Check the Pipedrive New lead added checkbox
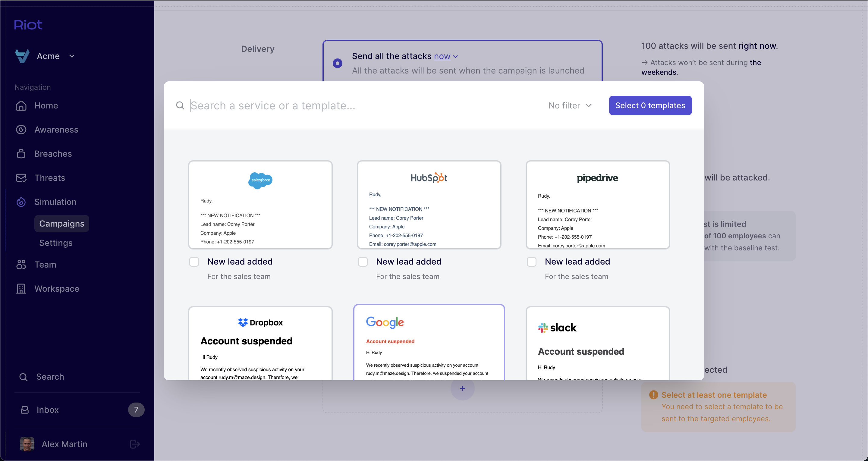Image resolution: width=868 pixels, height=461 pixels. tap(532, 262)
